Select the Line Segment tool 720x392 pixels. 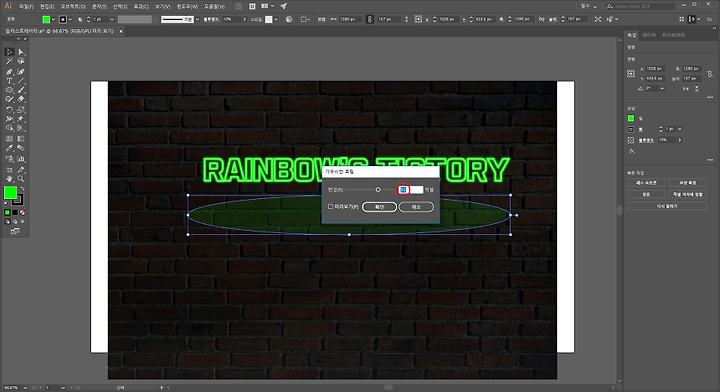click(21, 81)
